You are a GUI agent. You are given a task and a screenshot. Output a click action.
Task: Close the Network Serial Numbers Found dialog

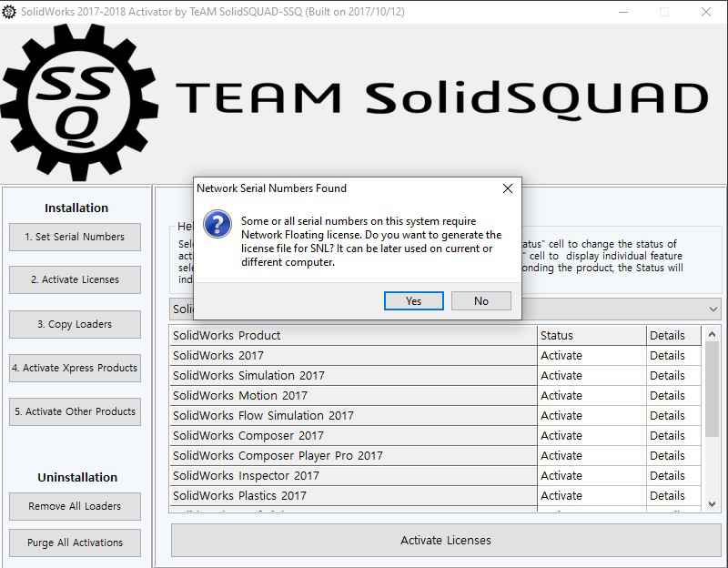coord(508,188)
